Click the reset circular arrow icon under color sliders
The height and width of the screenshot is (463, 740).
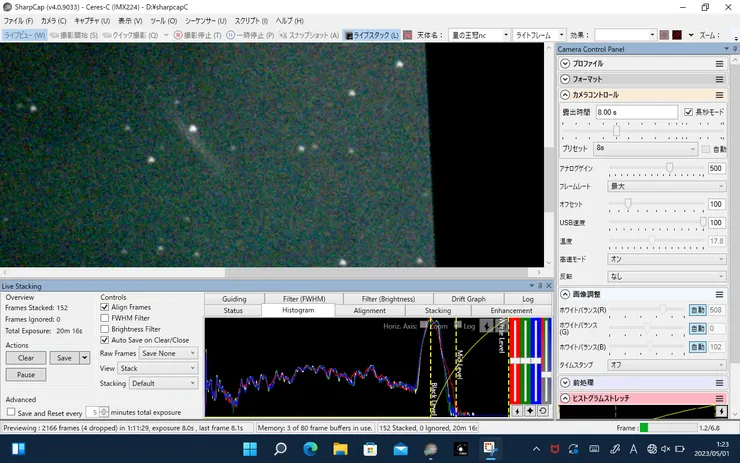[543, 411]
